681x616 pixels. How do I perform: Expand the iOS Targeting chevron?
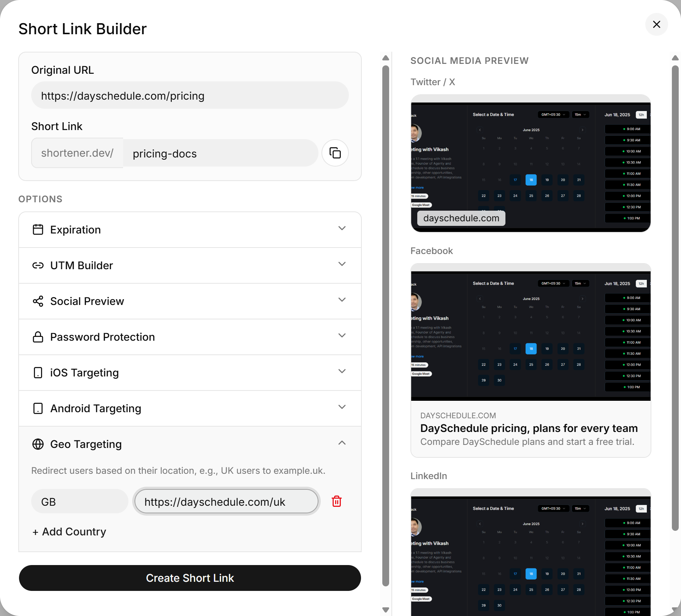click(342, 371)
